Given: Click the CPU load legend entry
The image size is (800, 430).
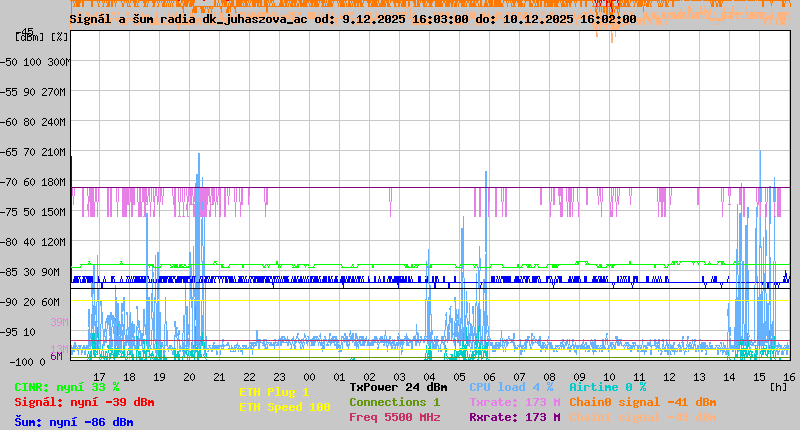Looking at the screenshot, I should [x=511, y=387].
